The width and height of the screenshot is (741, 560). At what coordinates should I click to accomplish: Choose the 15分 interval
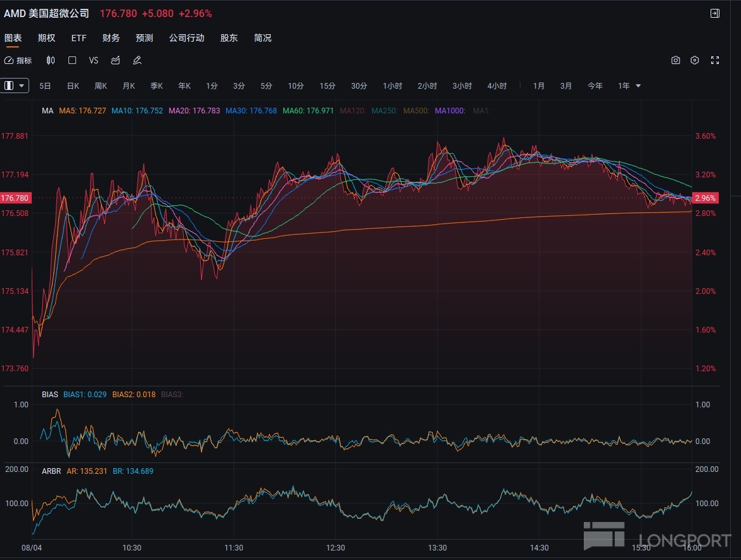pos(327,86)
